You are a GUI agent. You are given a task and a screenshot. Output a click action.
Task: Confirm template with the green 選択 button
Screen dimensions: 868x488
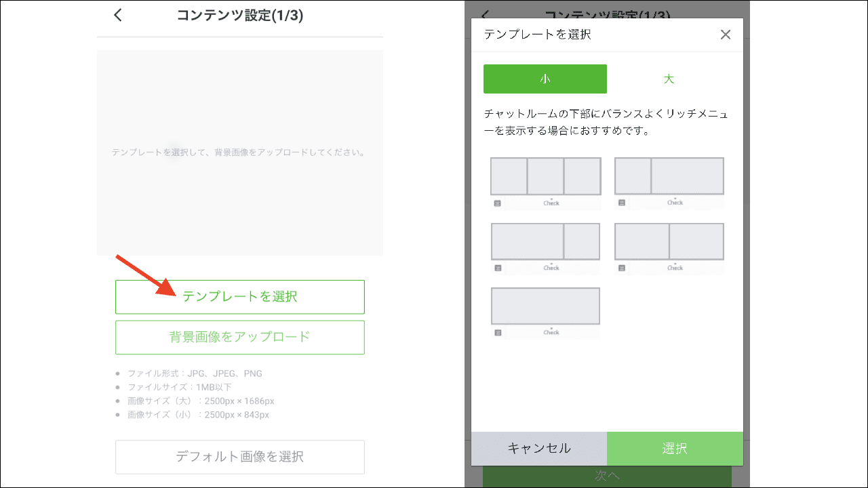[675, 449]
